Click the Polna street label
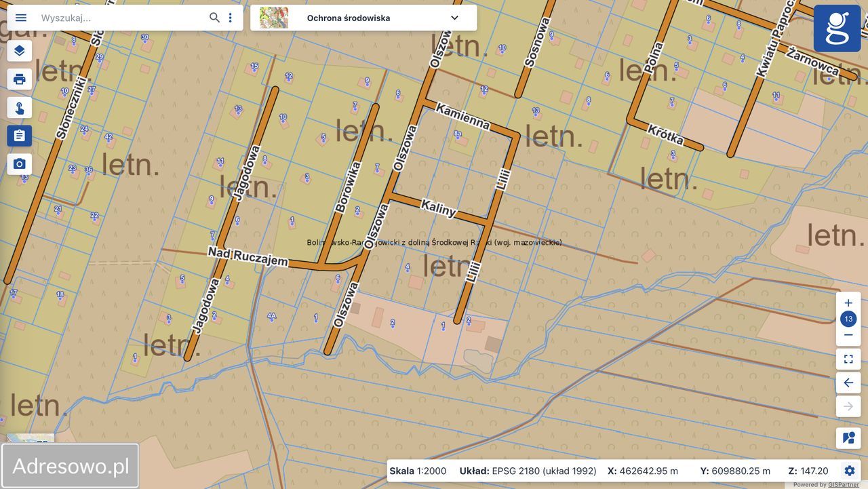Viewport: 868px width, 489px height. click(x=653, y=57)
